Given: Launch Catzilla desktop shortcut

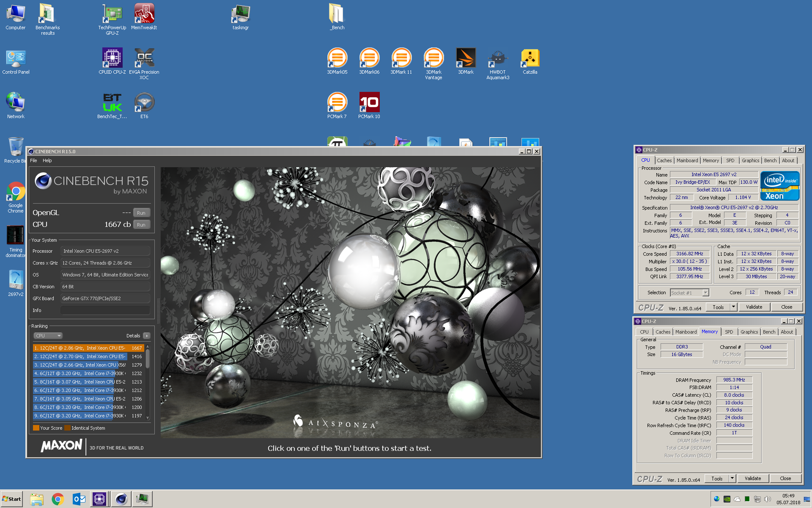Looking at the screenshot, I should click(530, 61).
